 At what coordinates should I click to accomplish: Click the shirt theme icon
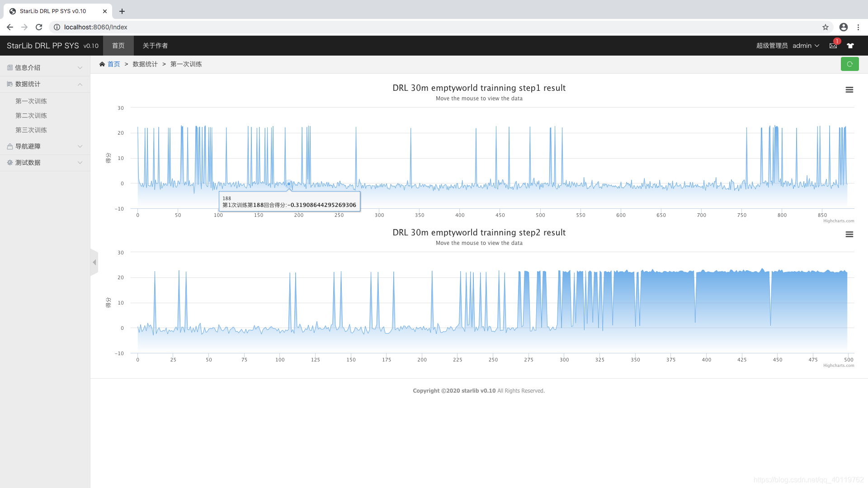[x=850, y=46]
